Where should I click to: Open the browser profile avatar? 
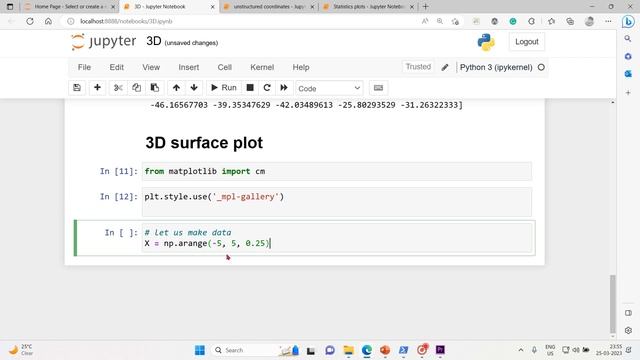tap(589, 21)
